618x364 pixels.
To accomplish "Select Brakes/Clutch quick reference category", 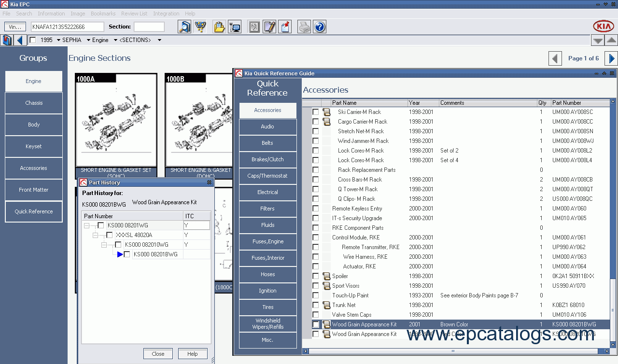I will (x=267, y=159).
